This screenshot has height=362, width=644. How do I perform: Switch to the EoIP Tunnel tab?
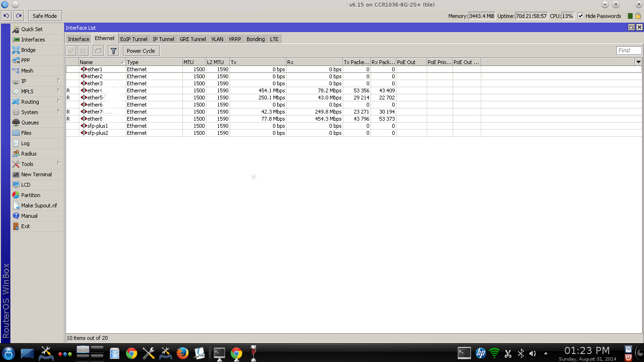coord(134,39)
